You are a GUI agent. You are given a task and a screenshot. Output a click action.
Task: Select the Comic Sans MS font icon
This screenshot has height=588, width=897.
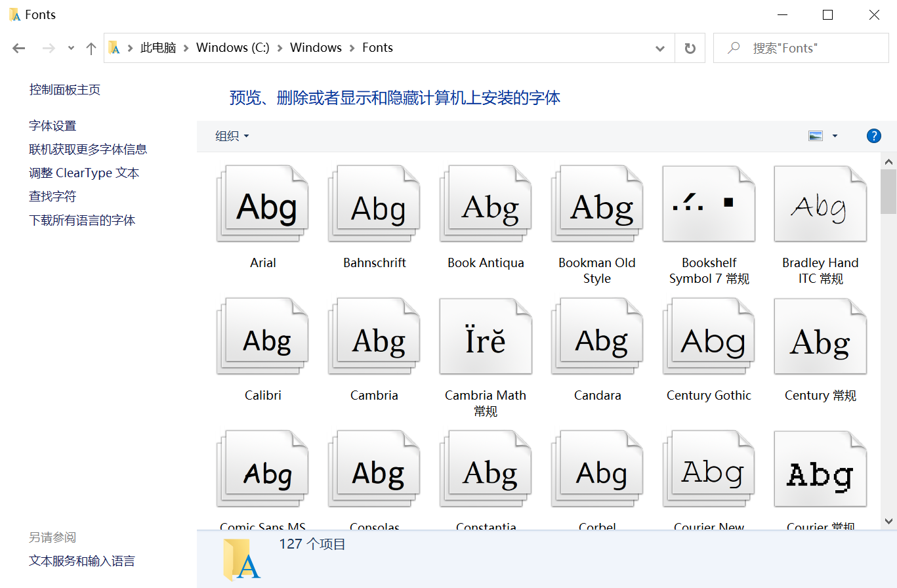[x=262, y=469]
